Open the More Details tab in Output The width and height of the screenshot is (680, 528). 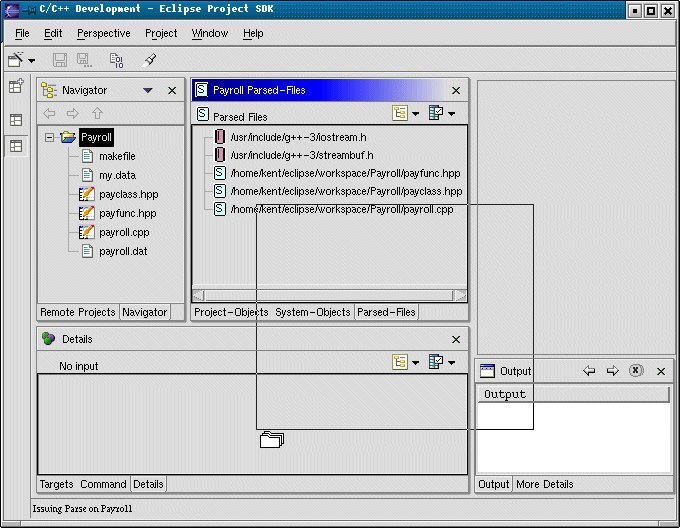pyautogui.click(x=544, y=484)
